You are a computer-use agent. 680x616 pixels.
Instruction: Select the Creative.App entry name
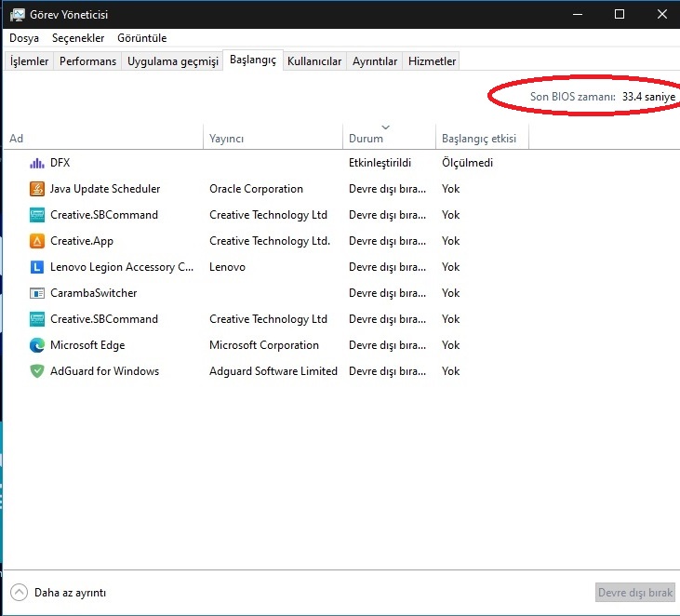point(82,241)
